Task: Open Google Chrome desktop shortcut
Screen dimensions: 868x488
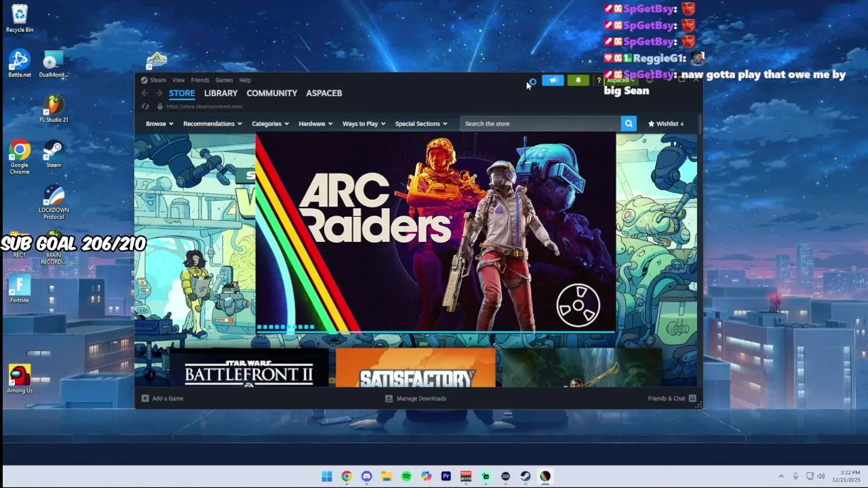Action: (x=20, y=157)
